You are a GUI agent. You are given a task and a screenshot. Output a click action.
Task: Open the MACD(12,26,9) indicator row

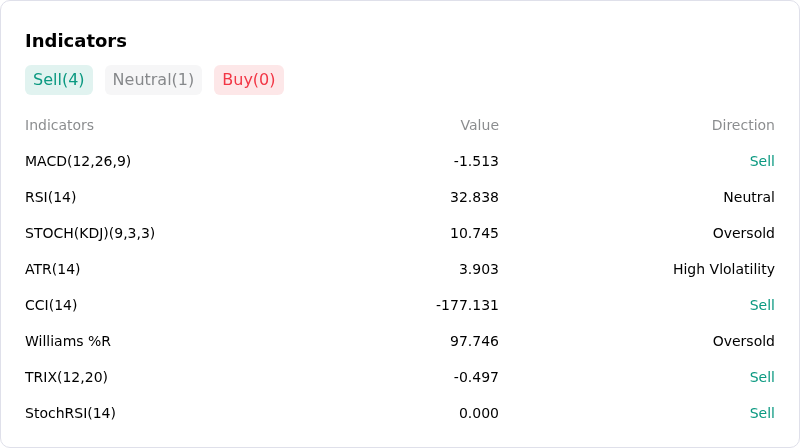click(x=399, y=161)
